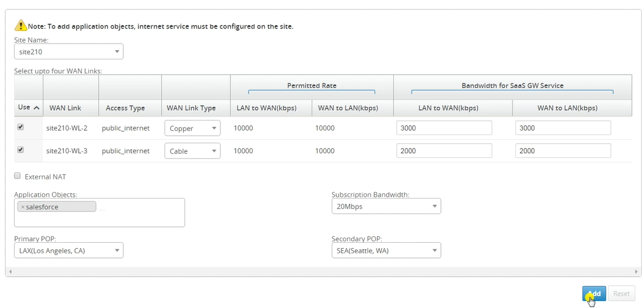Change WAN Link Type from Cable
Screen dimensions: 644x308
pos(192,151)
